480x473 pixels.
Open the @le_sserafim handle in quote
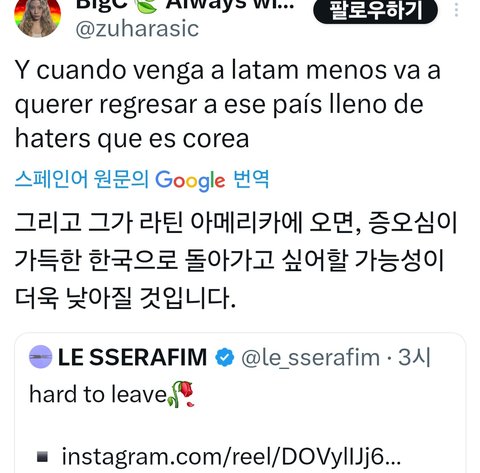pyautogui.click(x=310, y=358)
